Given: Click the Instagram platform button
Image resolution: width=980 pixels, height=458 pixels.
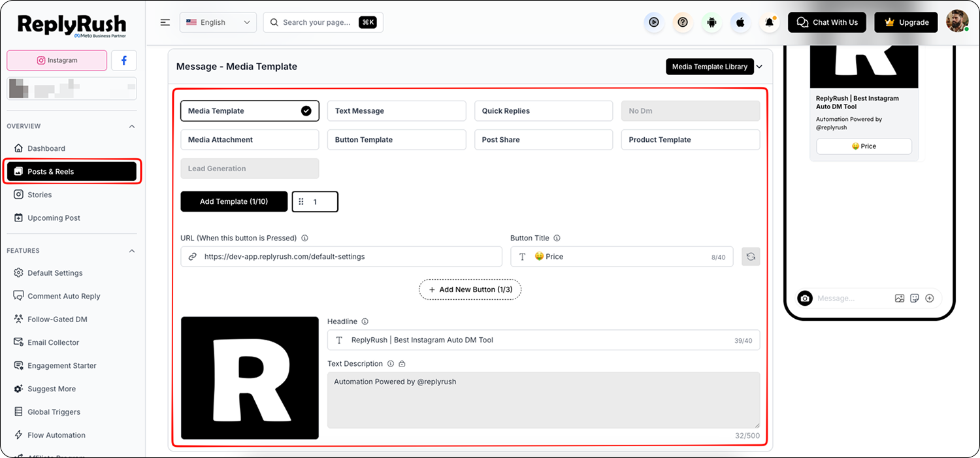Looking at the screenshot, I should [57, 60].
